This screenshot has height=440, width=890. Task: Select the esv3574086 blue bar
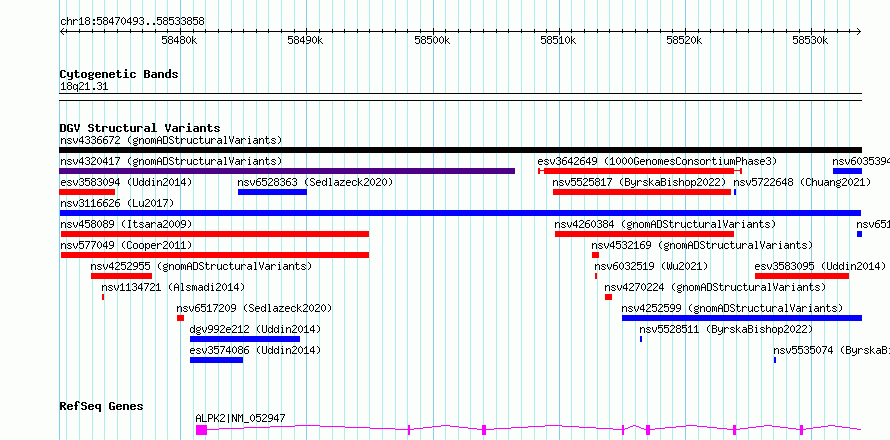pyautogui.click(x=216, y=360)
